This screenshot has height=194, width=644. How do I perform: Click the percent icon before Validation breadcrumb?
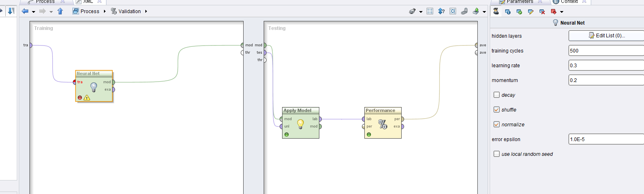click(114, 11)
